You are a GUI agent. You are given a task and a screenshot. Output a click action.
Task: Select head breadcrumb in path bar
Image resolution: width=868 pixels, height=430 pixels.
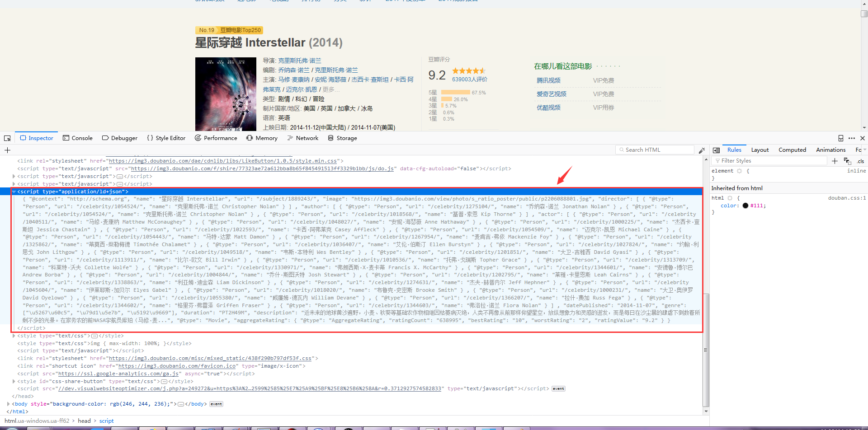pos(84,421)
